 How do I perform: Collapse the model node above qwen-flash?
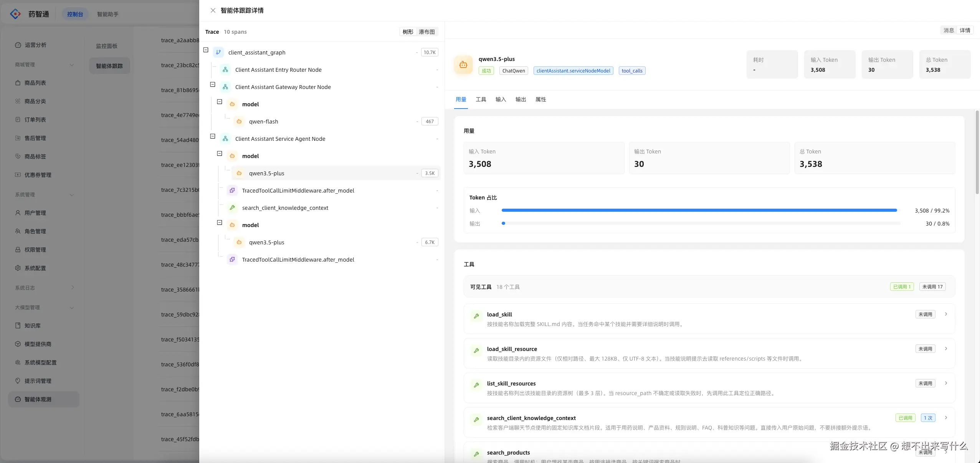220,102
